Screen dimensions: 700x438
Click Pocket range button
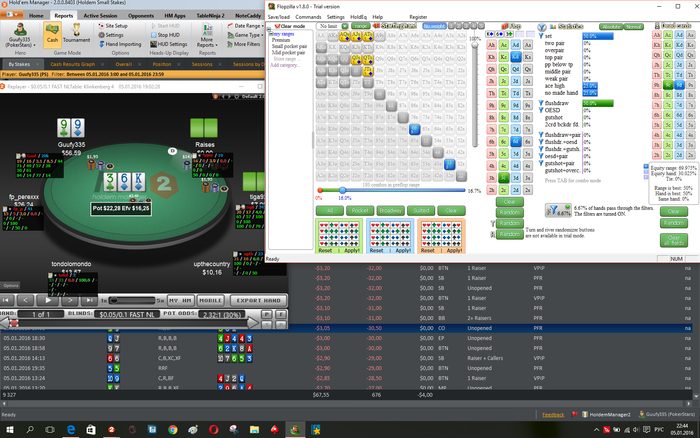tap(360, 210)
